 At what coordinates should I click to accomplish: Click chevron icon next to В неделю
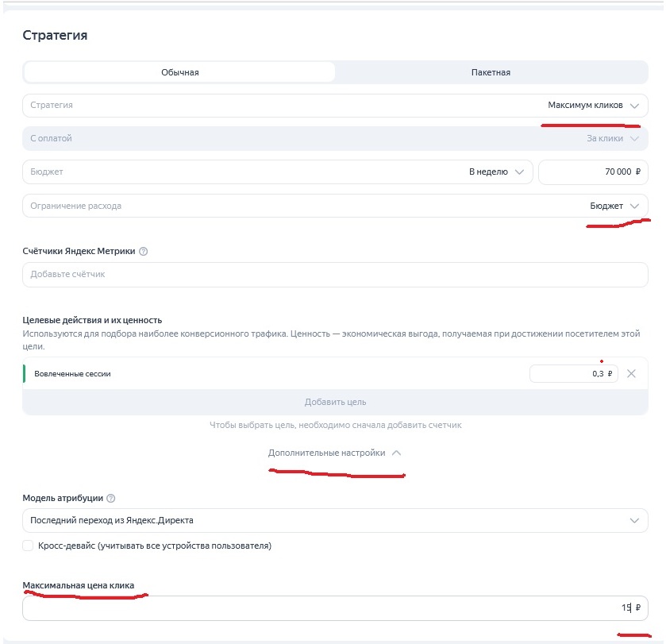pos(519,172)
